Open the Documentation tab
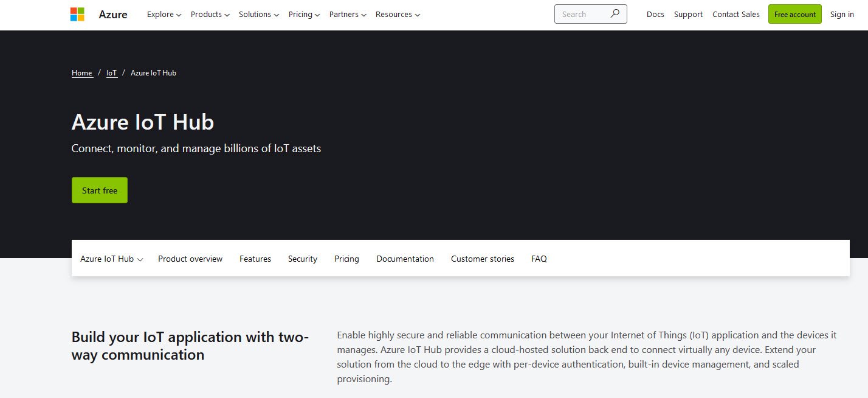Viewport: 868px width, 398px height. (405, 259)
